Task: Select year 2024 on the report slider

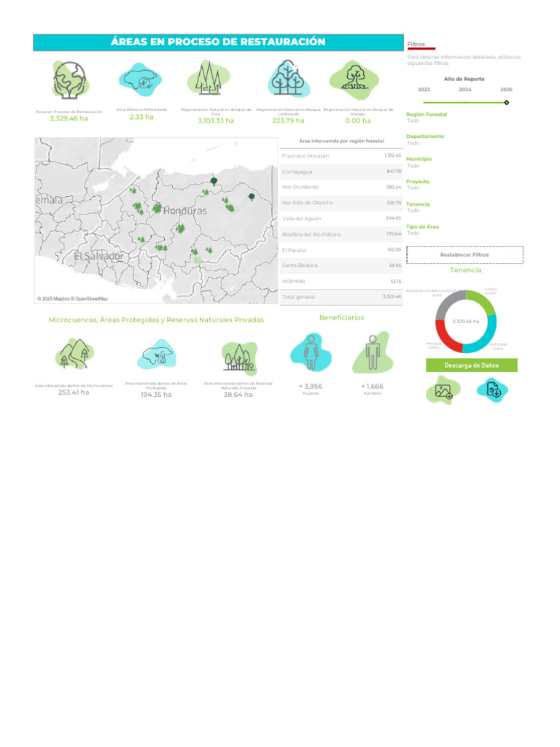Action: [465, 90]
